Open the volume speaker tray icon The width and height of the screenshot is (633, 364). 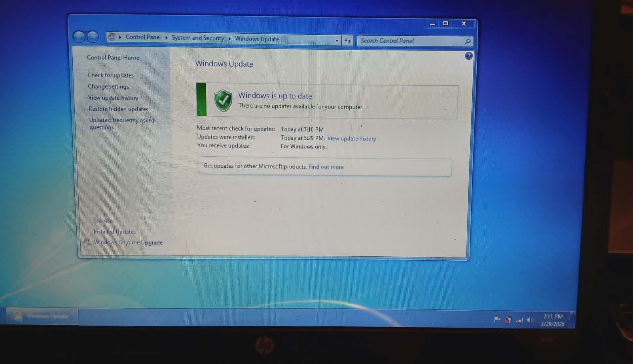(530, 320)
